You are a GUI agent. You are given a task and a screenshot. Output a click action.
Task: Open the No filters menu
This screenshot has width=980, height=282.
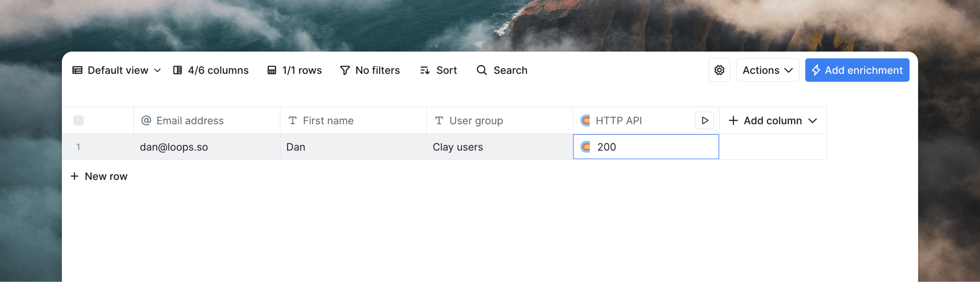[x=370, y=70]
